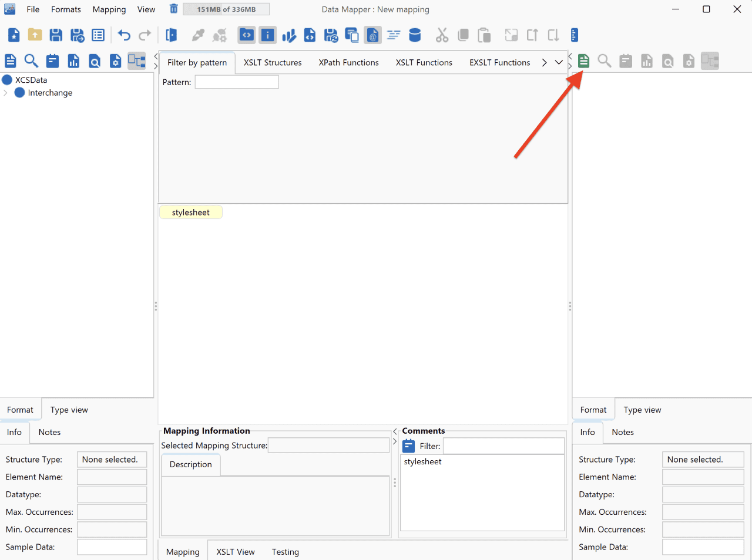Image resolution: width=752 pixels, height=560 pixels.
Task: Click the Comments Filter input field
Action: [503, 446]
